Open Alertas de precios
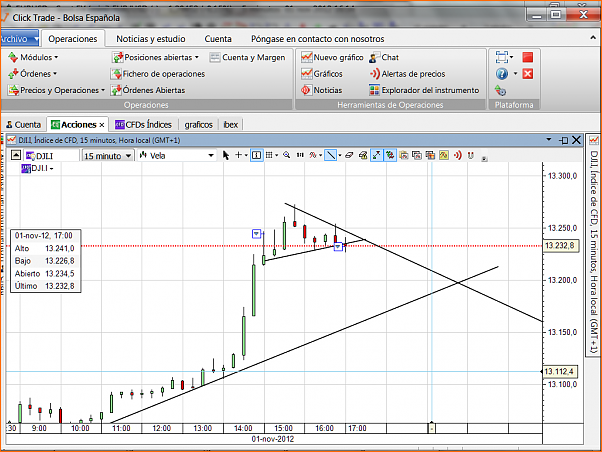Viewport: 602px width, 452px height. click(x=407, y=74)
